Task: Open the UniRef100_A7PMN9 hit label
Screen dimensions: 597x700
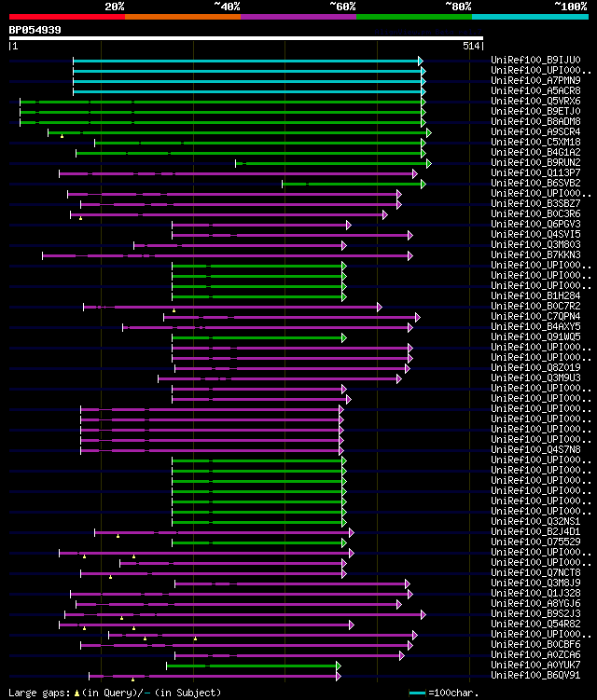Action: tap(535, 81)
